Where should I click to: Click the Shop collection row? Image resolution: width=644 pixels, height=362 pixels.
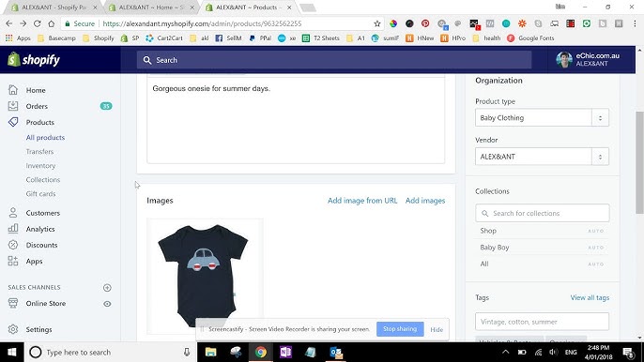[x=543, y=231]
